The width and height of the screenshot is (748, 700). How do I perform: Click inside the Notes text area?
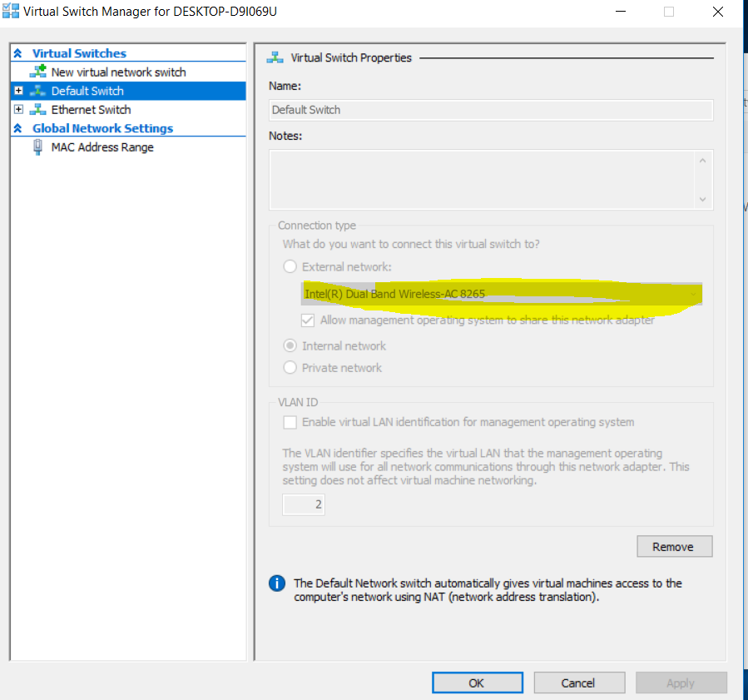(482, 180)
